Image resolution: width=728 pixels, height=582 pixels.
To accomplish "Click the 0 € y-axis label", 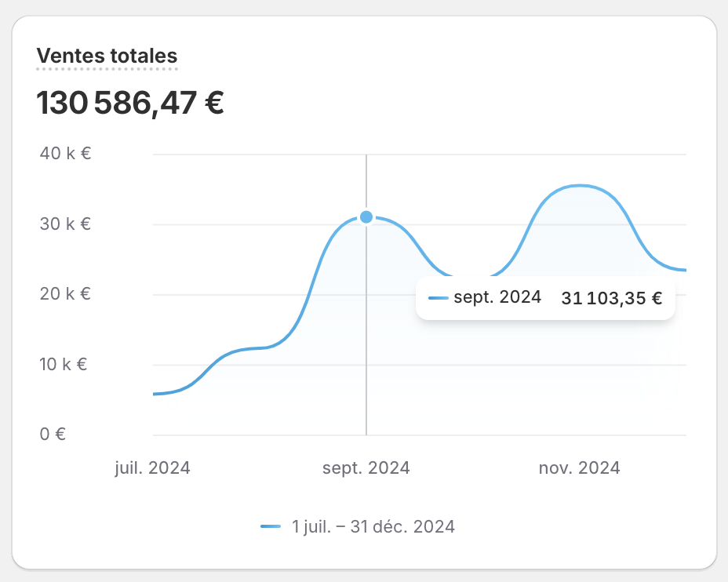I will (x=53, y=435).
